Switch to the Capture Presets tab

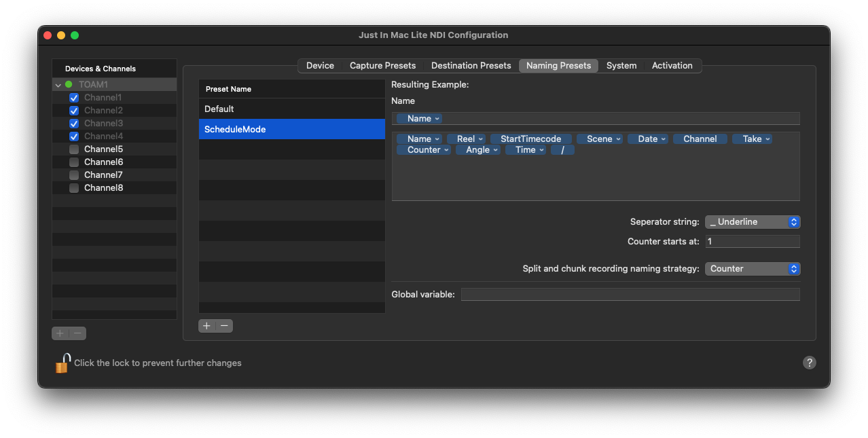click(382, 66)
